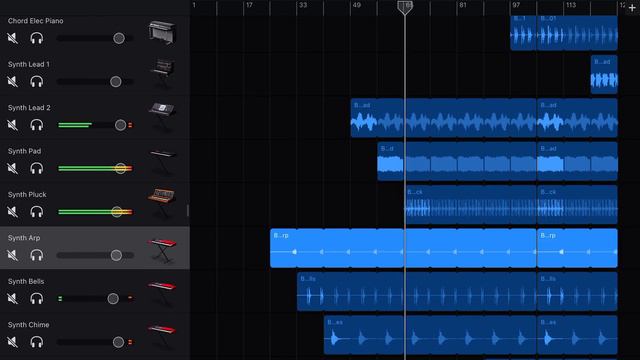Image resolution: width=640 pixels, height=360 pixels.
Task: Grab the track header panel resize handle
Action: pyautogui.click(x=188, y=211)
